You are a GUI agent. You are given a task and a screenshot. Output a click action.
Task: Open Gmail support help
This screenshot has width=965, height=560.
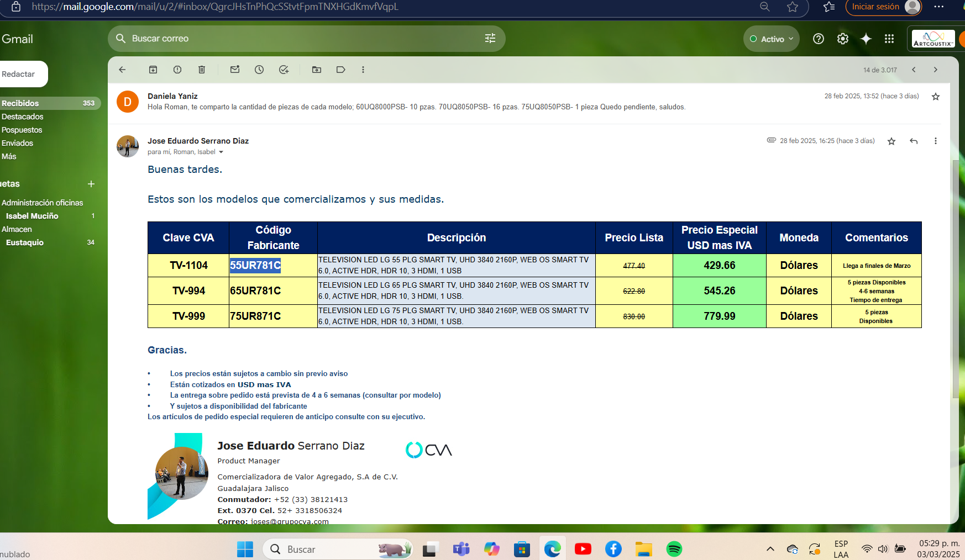[x=819, y=39]
